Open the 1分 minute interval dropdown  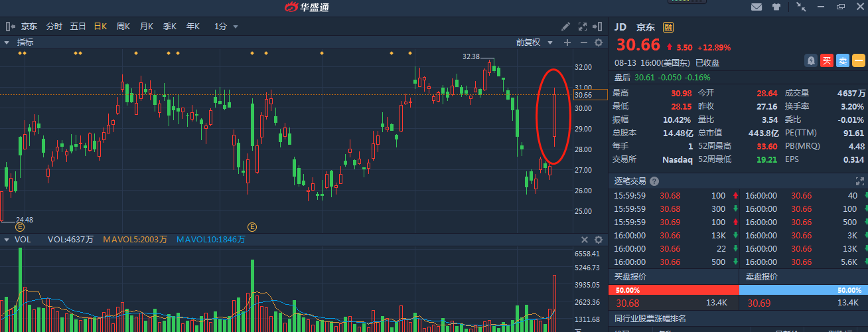click(x=226, y=27)
